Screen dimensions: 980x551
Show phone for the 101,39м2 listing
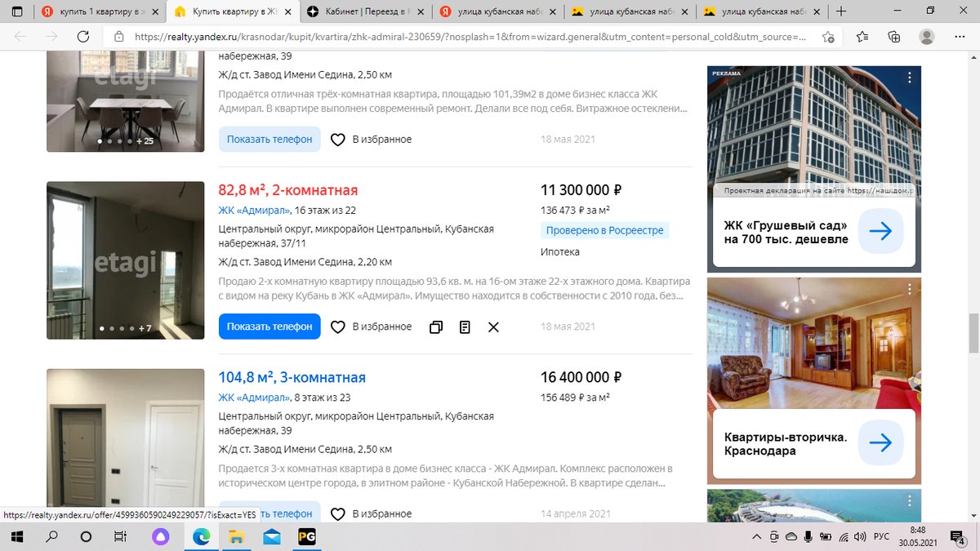pyautogui.click(x=269, y=140)
